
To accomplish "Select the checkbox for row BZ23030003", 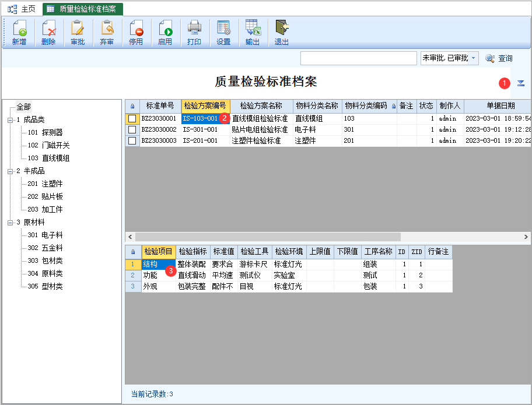I will [132, 141].
